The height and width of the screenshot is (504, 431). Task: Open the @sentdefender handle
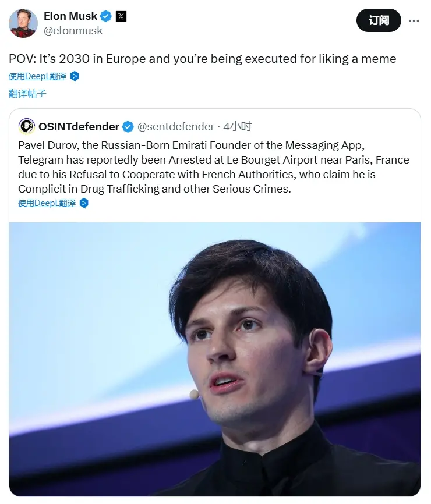pyautogui.click(x=175, y=126)
